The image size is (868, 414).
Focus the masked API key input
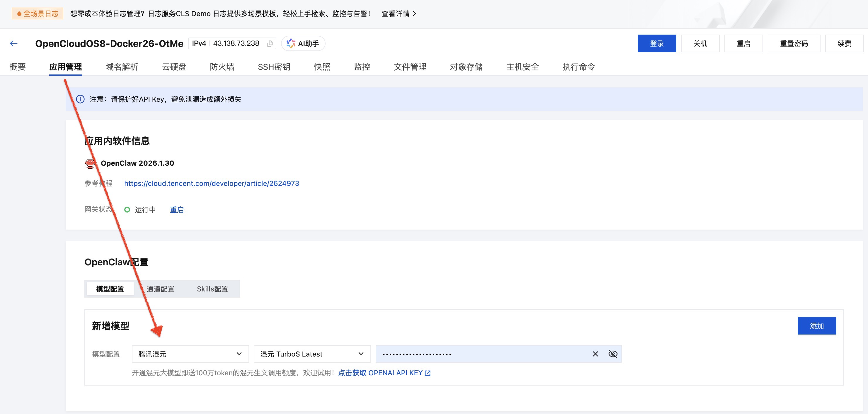(x=482, y=354)
